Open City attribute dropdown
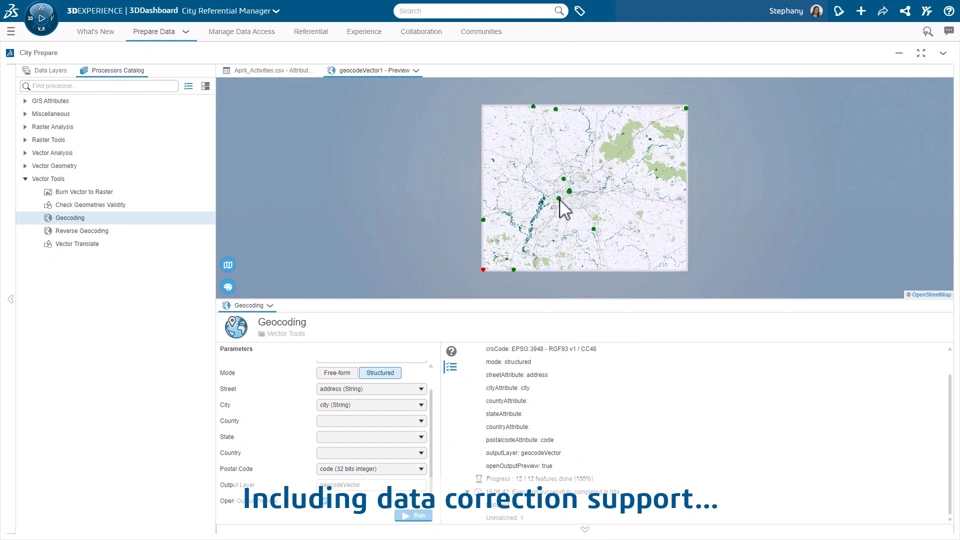Viewport: 960px width, 540px height. tap(371, 405)
